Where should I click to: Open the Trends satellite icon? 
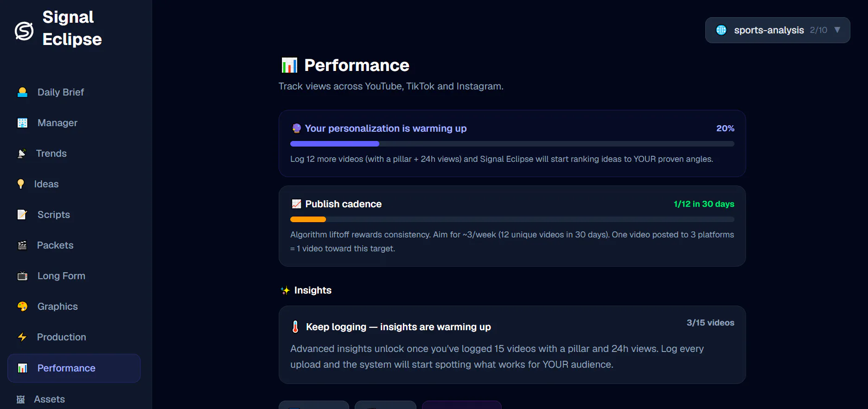pos(22,153)
